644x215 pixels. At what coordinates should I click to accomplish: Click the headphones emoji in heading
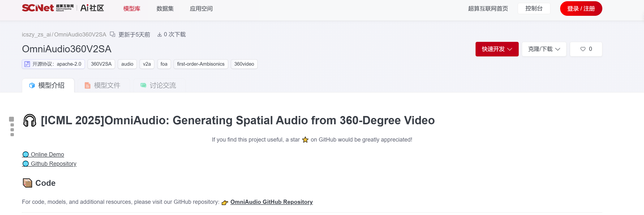30,120
